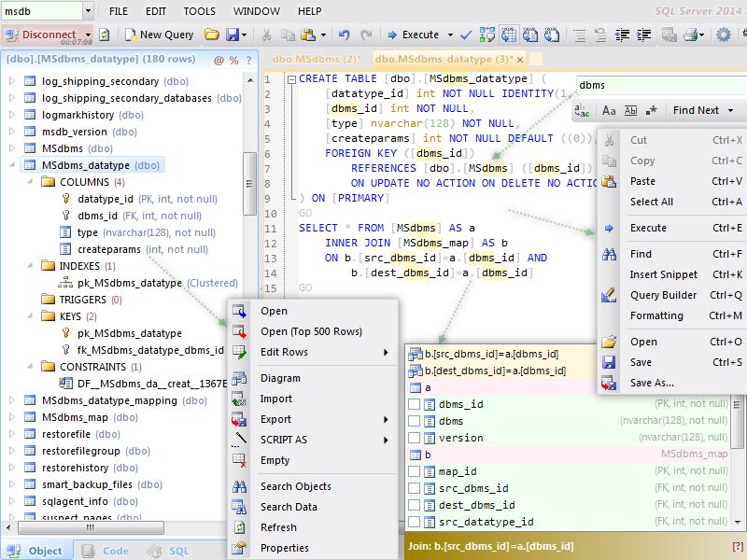The width and height of the screenshot is (747, 560).
Task: Click the Undo icon on the toolbar
Action: pyautogui.click(x=345, y=35)
